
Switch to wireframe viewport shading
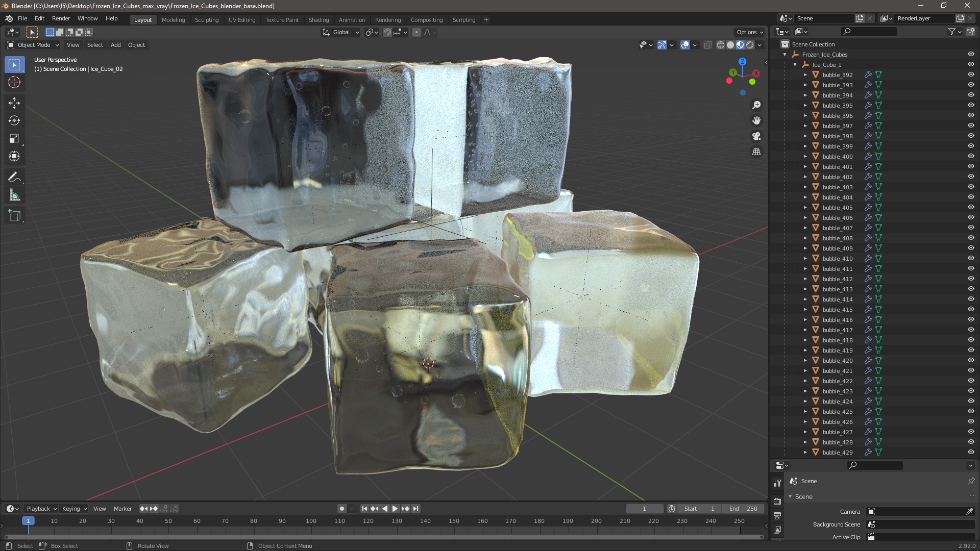(x=721, y=45)
